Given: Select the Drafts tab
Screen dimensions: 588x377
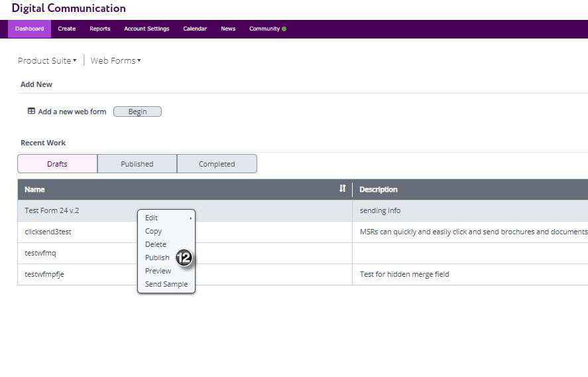Looking at the screenshot, I should [57, 164].
